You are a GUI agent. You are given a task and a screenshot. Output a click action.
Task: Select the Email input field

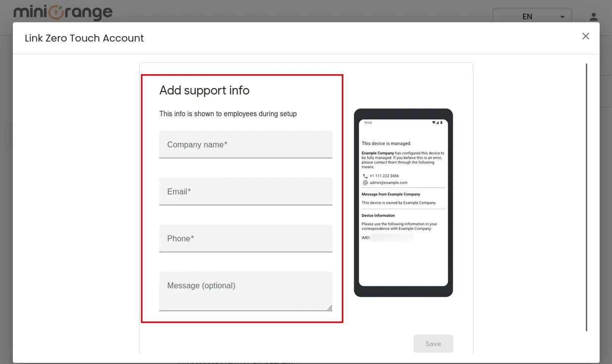point(245,191)
